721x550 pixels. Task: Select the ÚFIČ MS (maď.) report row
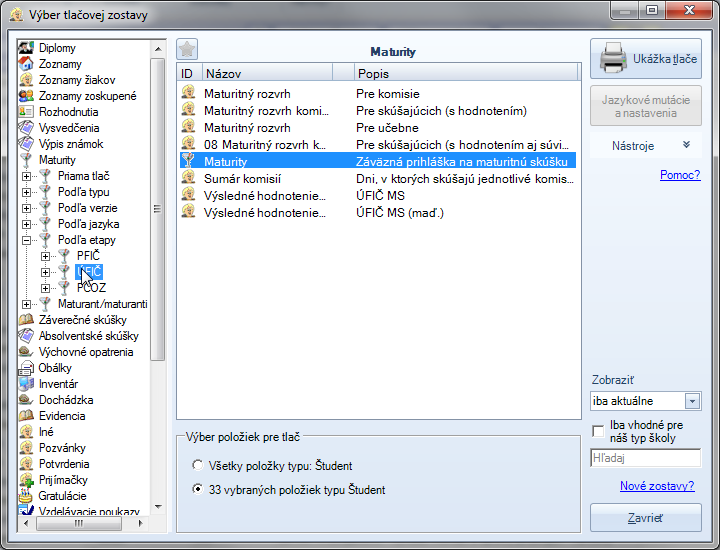(x=378, y=212)
